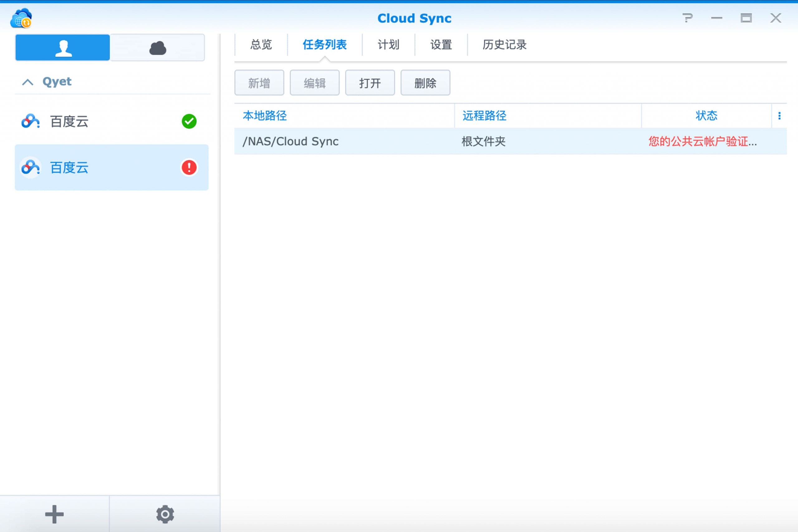
Task: Switch to the 设置 tab
Action: [440, 45]
